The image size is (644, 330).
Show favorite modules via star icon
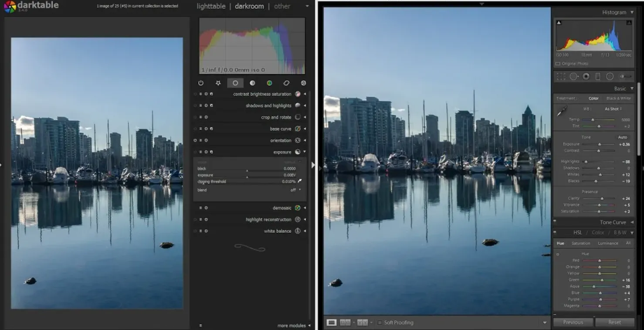point(218,83)
